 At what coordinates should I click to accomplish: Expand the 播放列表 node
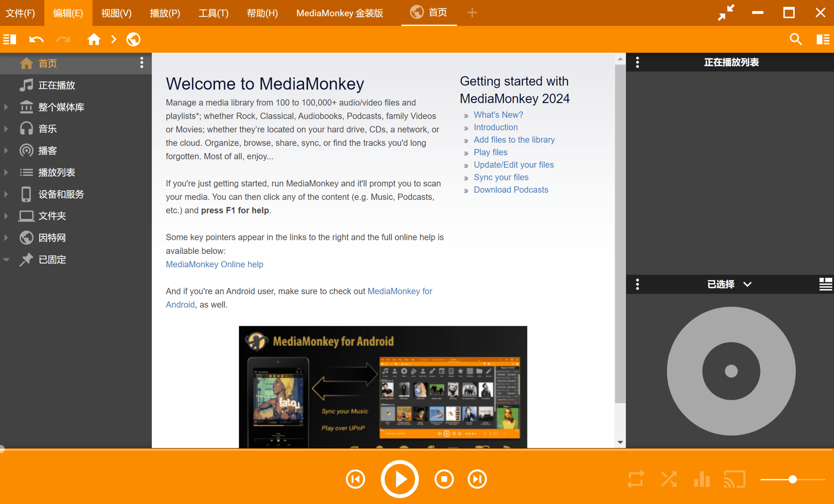(6, 172)
